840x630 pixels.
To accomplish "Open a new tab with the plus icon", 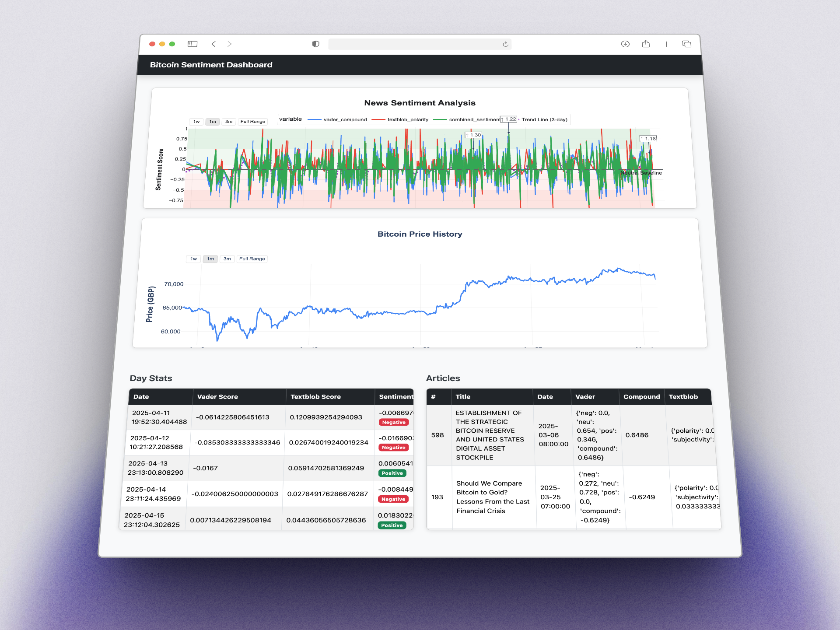I will [666, 44].
